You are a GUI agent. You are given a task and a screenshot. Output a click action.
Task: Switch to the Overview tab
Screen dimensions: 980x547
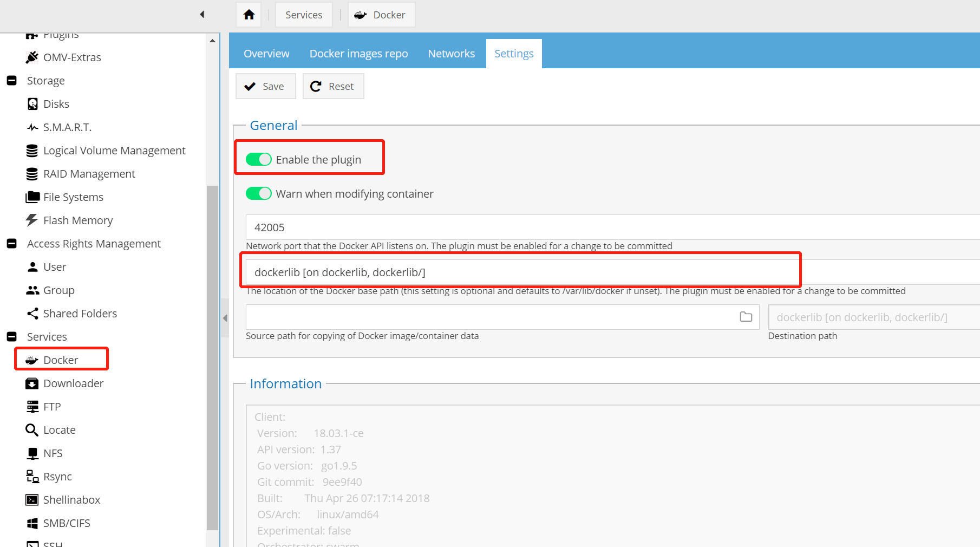(266, 54)
